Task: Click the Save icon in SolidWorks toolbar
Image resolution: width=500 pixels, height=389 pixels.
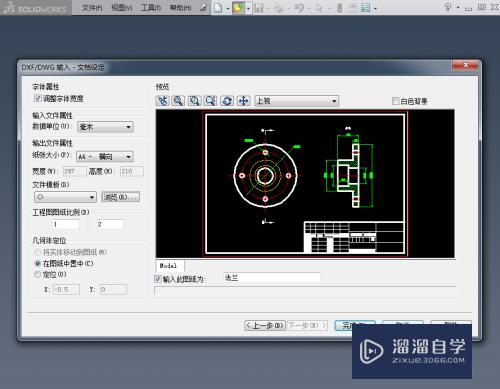Action: click(259, 8)
